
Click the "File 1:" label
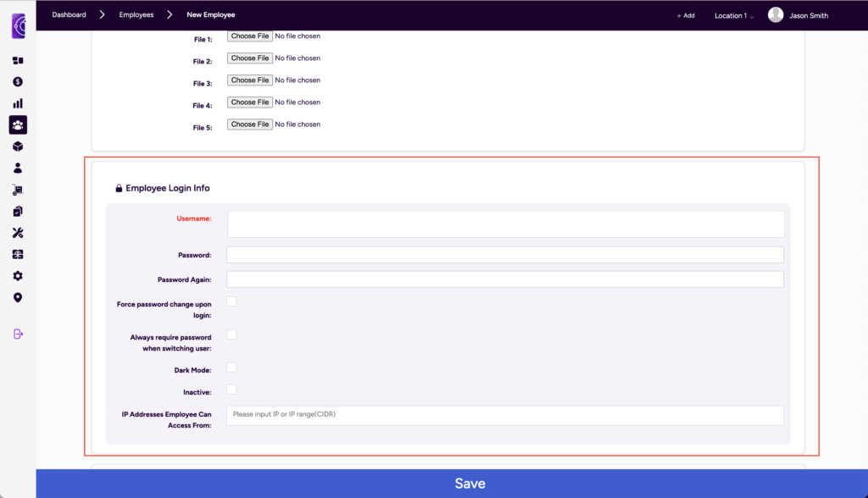[x=203, y=39]
